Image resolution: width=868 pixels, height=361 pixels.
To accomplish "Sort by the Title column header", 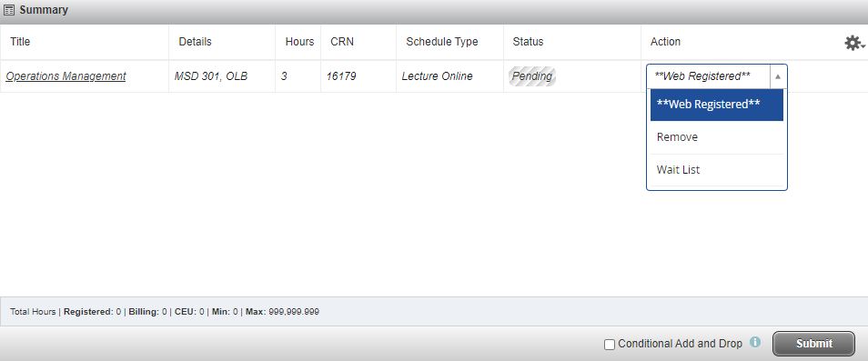I will [x=20, y=42].
